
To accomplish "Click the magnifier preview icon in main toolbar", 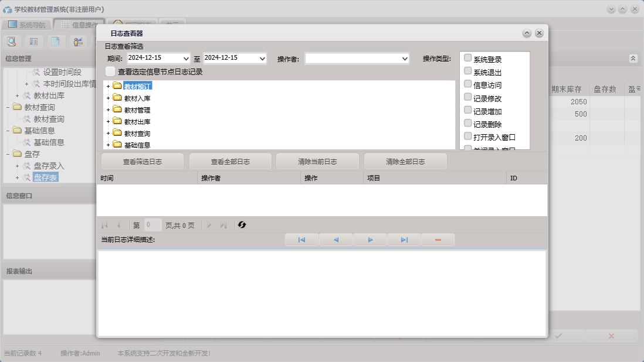I will pos(12,42).
